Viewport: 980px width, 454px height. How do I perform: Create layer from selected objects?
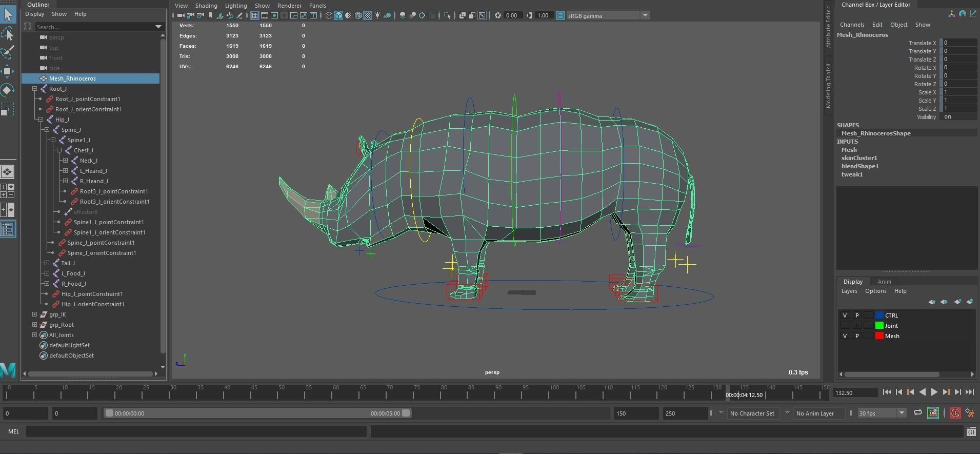click(x=969, y=302)
